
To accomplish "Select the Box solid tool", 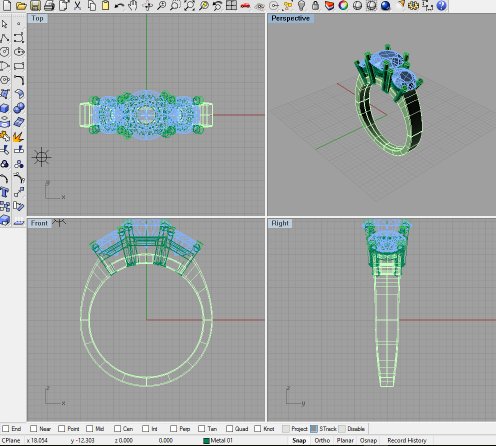I will point(4,108).
